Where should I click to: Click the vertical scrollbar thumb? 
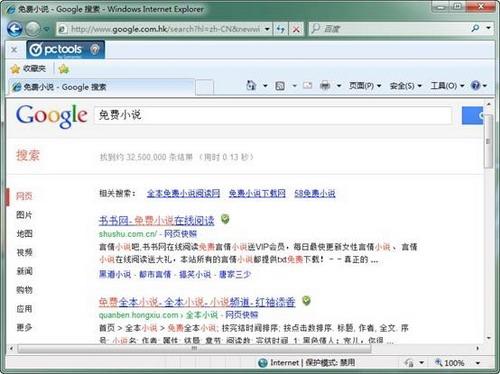[488, 141]
